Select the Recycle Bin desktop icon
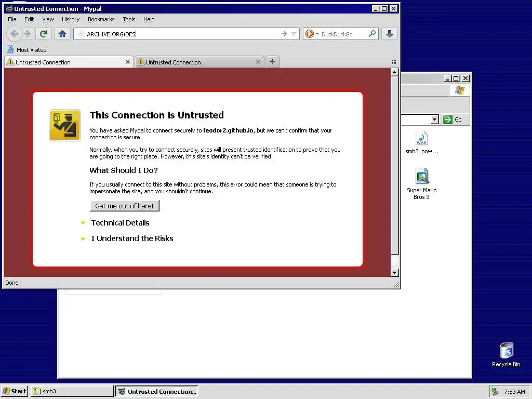 click(506, 354)
